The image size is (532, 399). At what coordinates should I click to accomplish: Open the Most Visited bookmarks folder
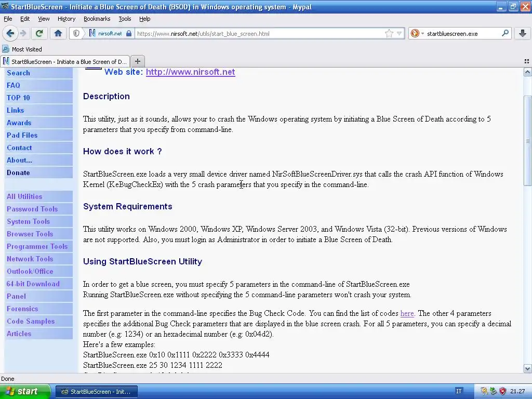pyautogui.click(x=22, y=49)
